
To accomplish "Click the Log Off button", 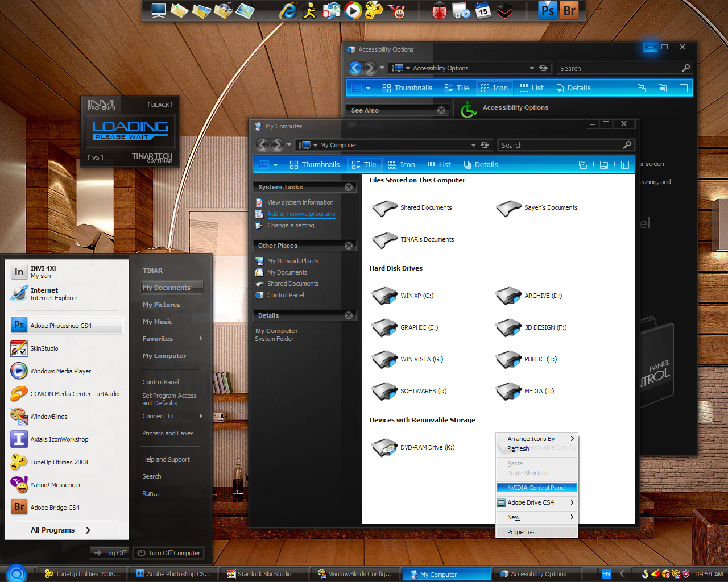I will 110,553.
